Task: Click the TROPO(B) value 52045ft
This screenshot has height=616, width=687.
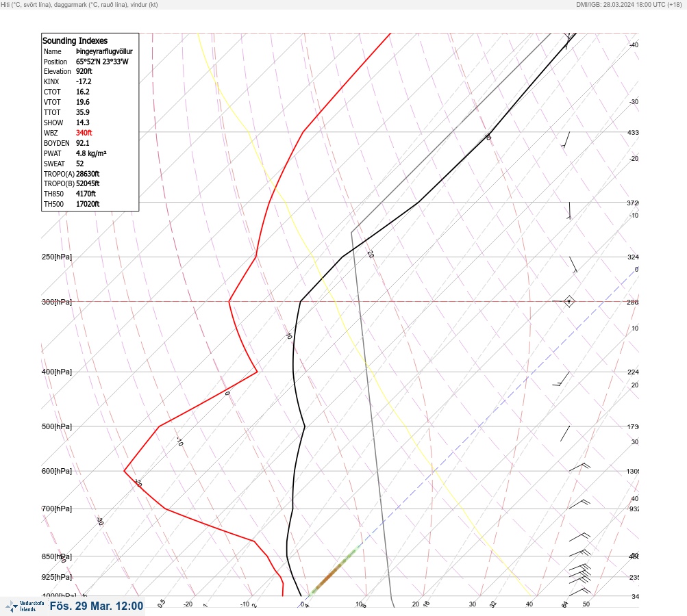Action: pos(88,183)
